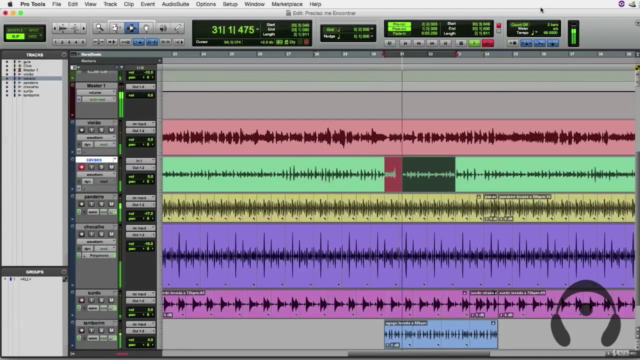Open violão track input selector
Viewport: 640px width, 360px height.
140,124
